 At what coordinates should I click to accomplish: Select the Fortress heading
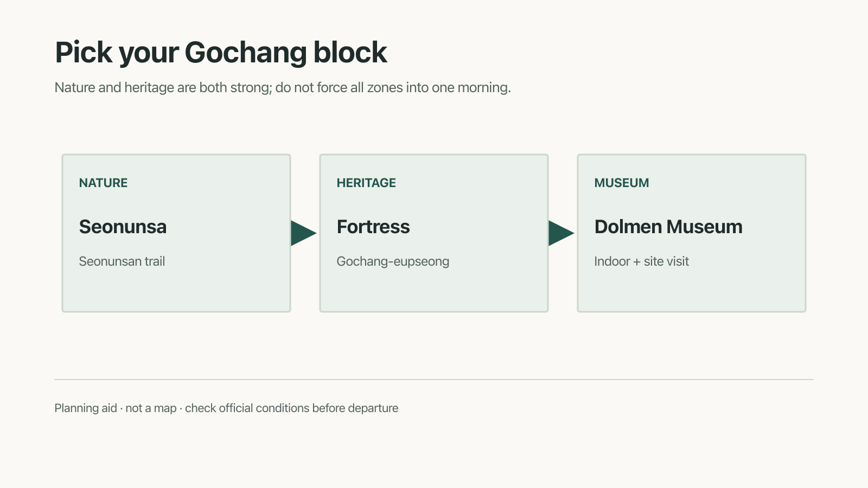[373, 227]
